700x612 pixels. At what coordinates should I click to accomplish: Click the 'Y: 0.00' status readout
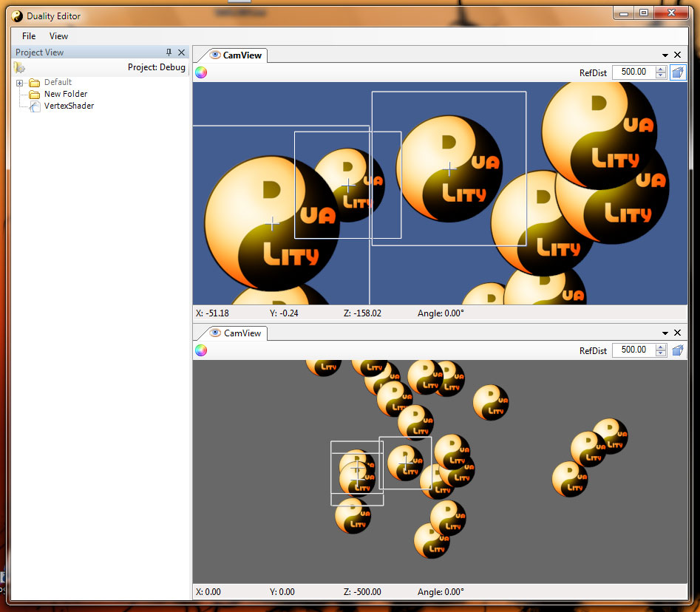[x=282, y=592]
